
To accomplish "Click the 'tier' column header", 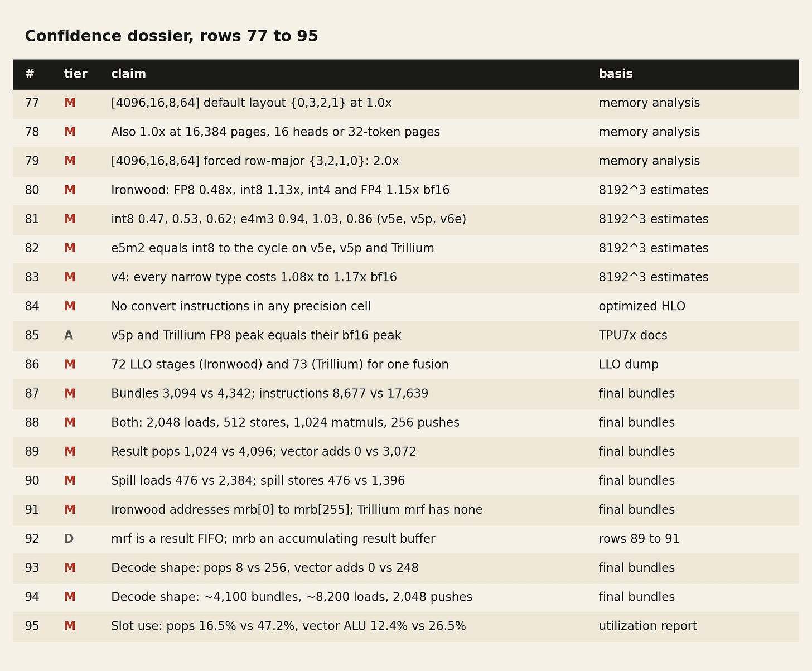I will point(75,74).
